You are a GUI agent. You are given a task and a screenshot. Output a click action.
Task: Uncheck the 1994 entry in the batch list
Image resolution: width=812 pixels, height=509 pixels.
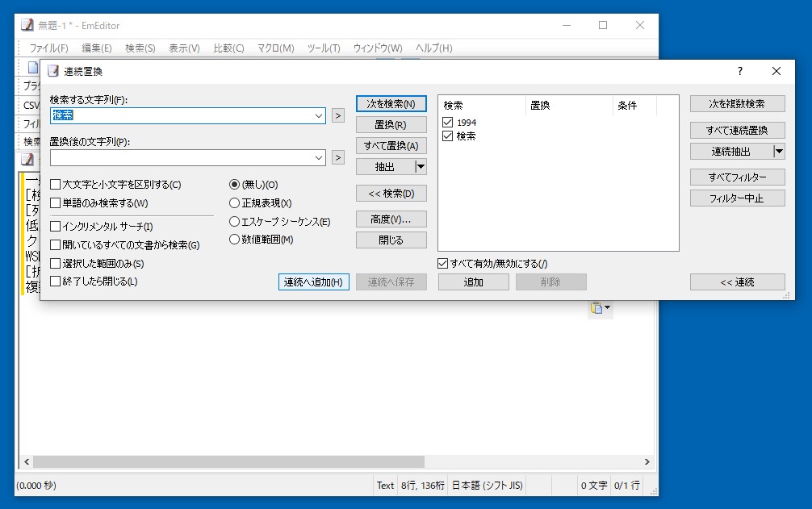pyautogui.click(x=446, y=123)
